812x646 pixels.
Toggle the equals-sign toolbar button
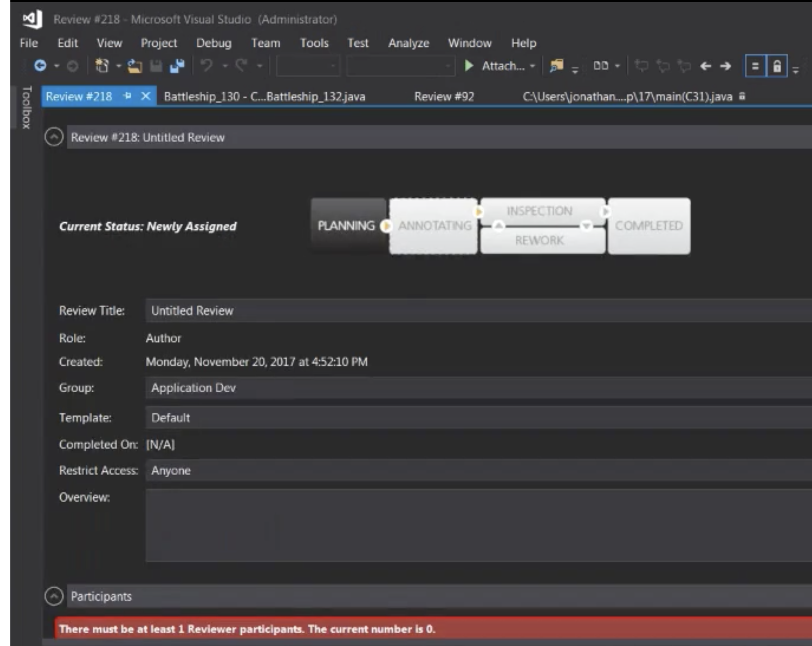tap(755, 66)
